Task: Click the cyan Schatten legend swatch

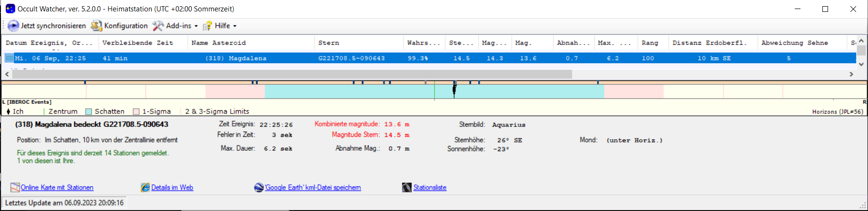Action: point(88,111)
